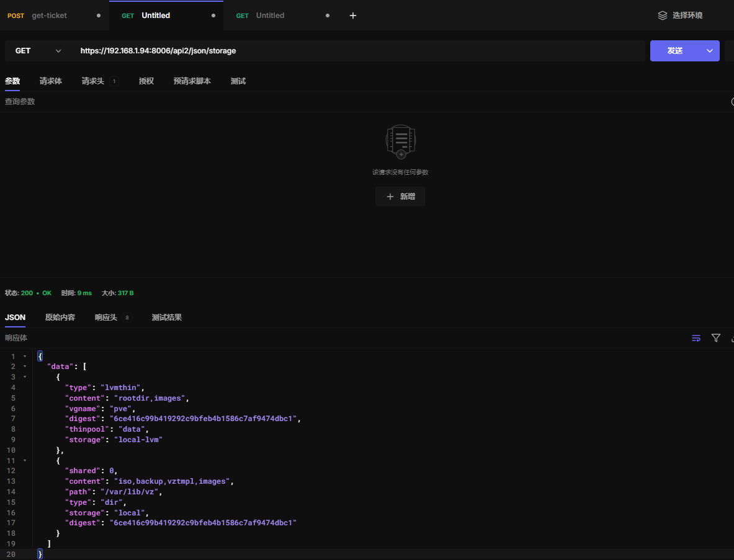Click the 发送 send button
Image resolution: width=734 pixels, height=560 pixels.
(x=675, y=51)
